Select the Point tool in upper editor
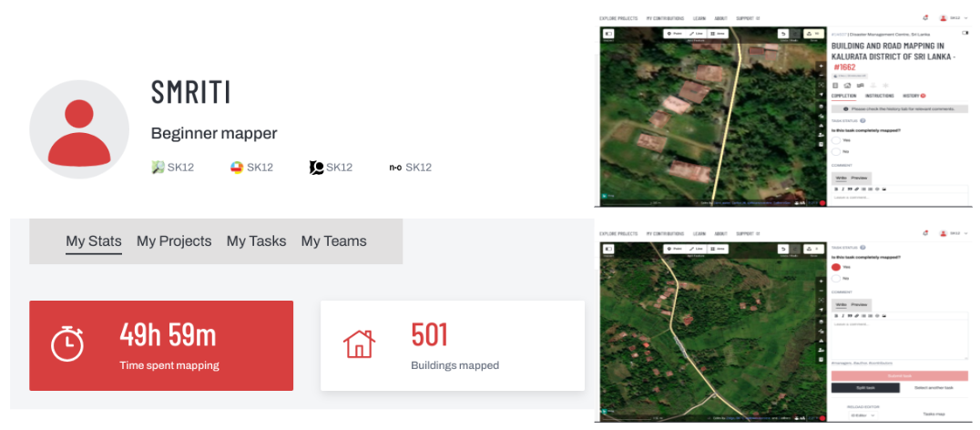Screen dimensions: 980x430 [x=674, y=33]
